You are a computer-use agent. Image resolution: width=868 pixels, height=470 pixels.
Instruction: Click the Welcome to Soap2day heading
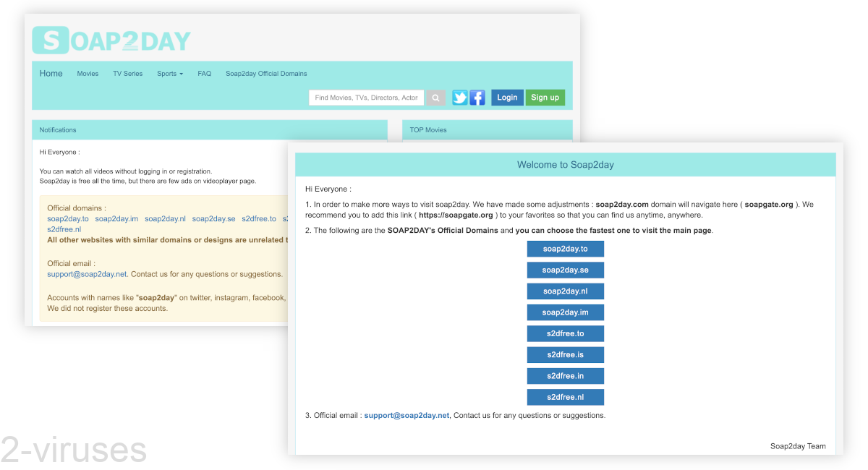tap(566, 165)
